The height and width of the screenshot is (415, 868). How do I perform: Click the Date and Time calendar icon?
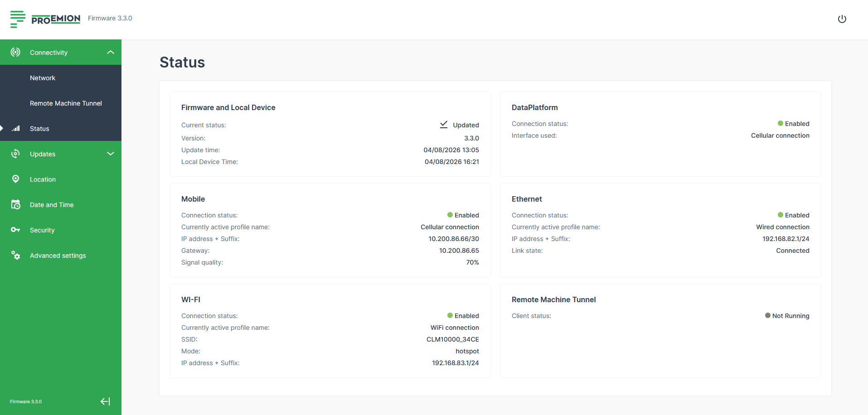pos(15,205)
